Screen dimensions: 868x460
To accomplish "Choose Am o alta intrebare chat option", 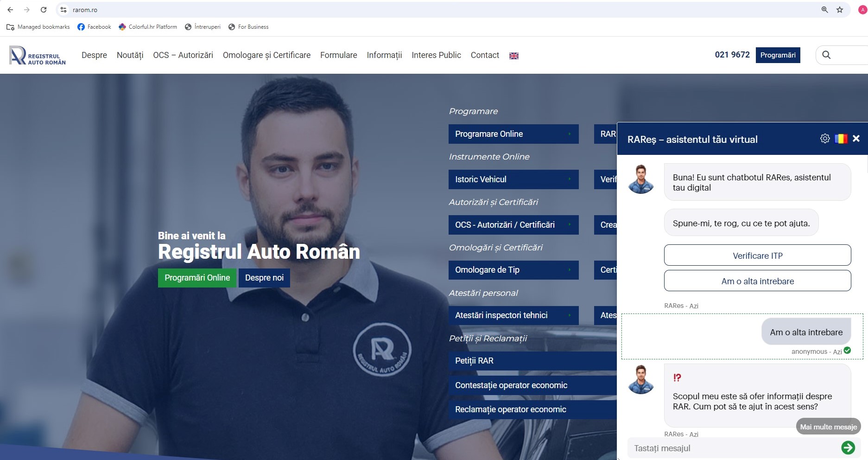I will click(x=757, y=281).
